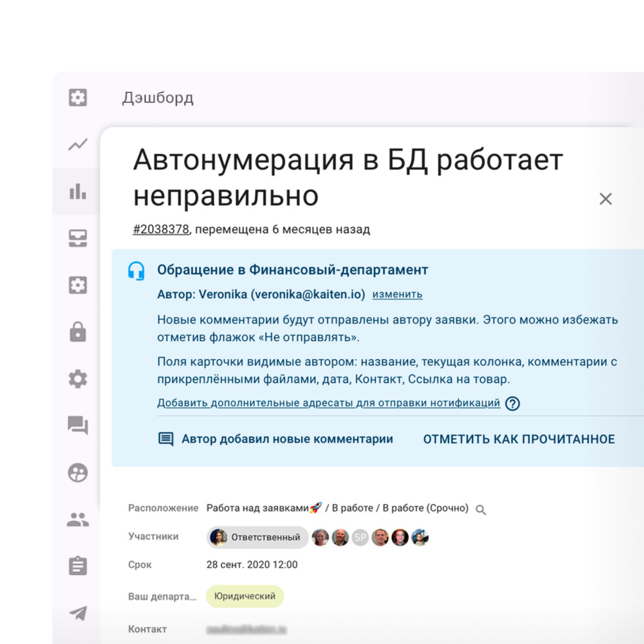Open the settings cog sidebar icon
The height and width of the screenshot is (644, 644).
tap(78, 379)
